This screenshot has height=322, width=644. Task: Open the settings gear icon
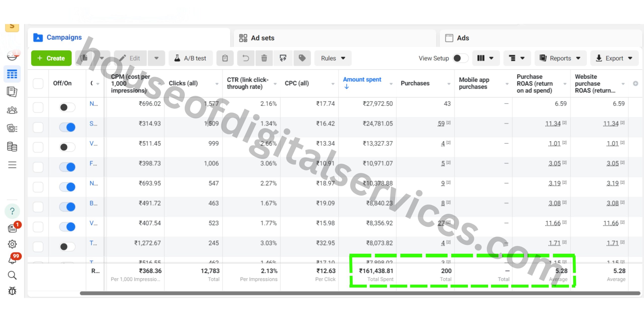click(x=12, y=244)
